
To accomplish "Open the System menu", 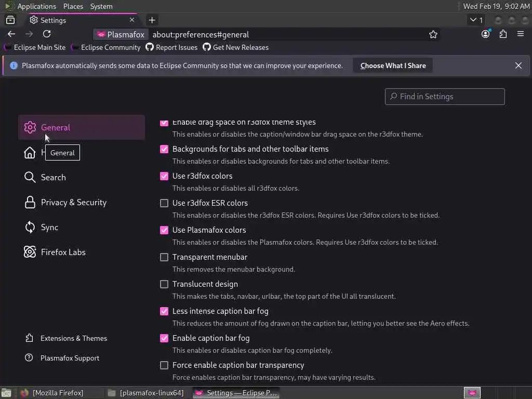I will coord(101,6).
